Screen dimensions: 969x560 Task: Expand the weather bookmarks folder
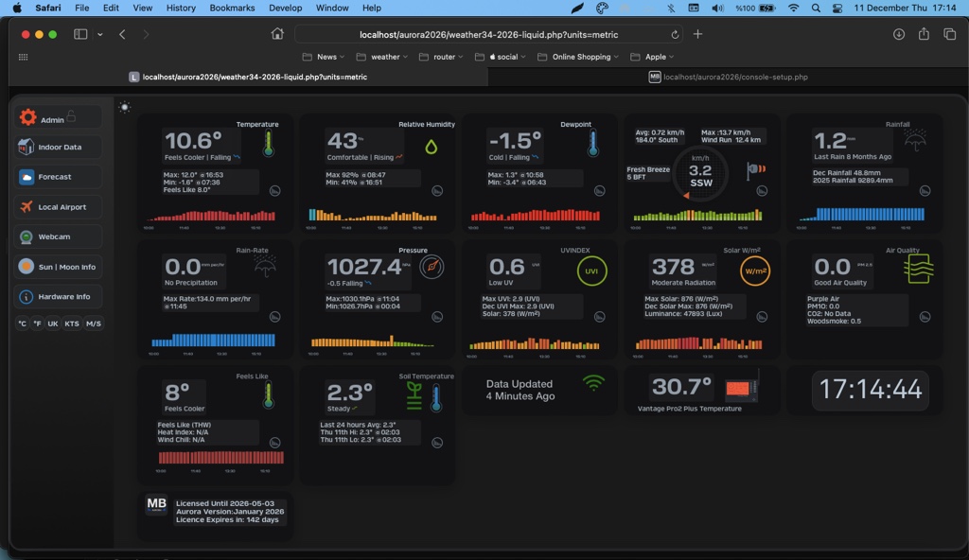(x=384, y=57)
